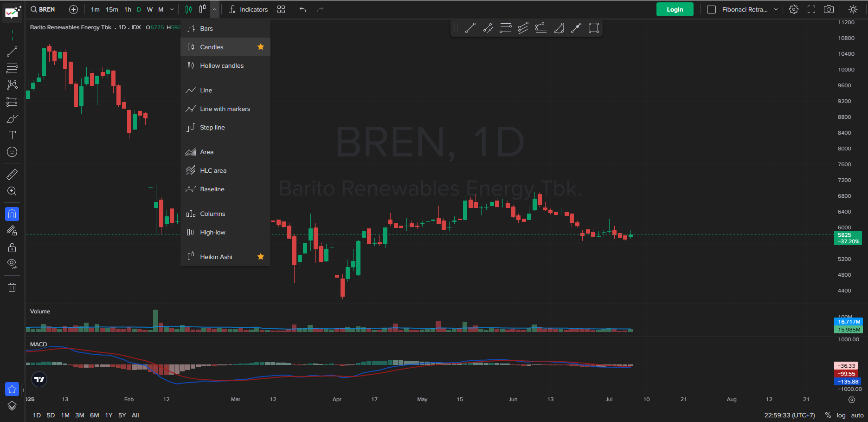Switch to Candles via top toolbar icon
The image size is (868, 422).
188,9
